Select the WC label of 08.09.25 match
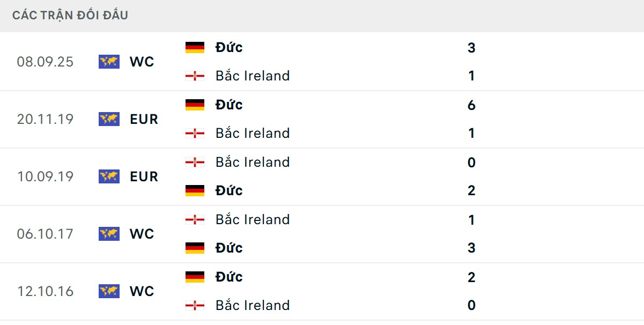Image resolution: width=644 pixels, height=325 pixels. coord(142,62)
